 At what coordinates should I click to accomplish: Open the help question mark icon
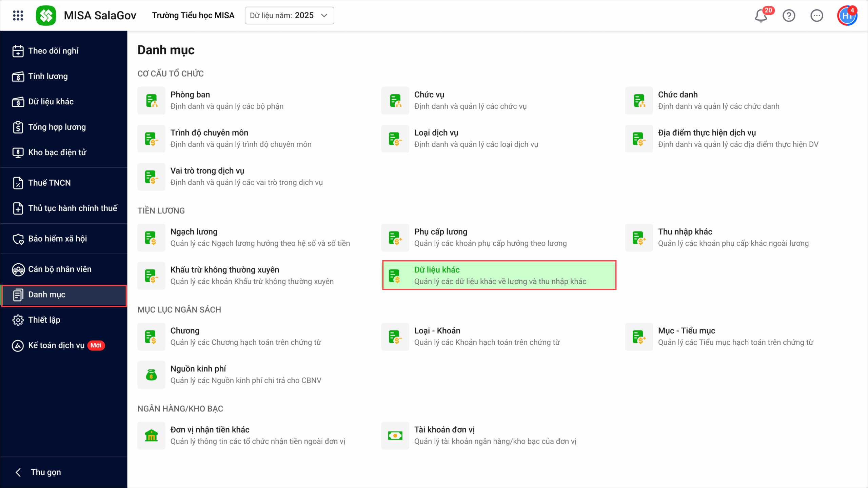(x=789, y=16)
